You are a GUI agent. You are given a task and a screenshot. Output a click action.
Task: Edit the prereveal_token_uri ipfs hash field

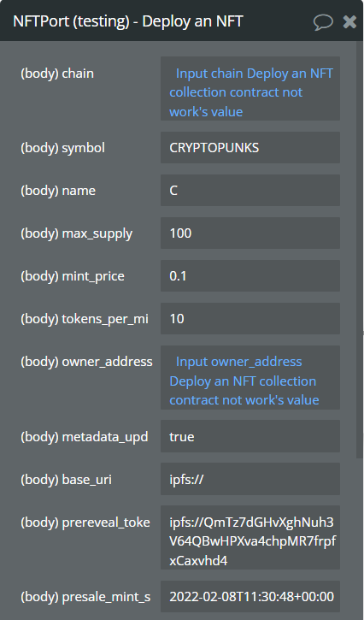tap(250, 538)
